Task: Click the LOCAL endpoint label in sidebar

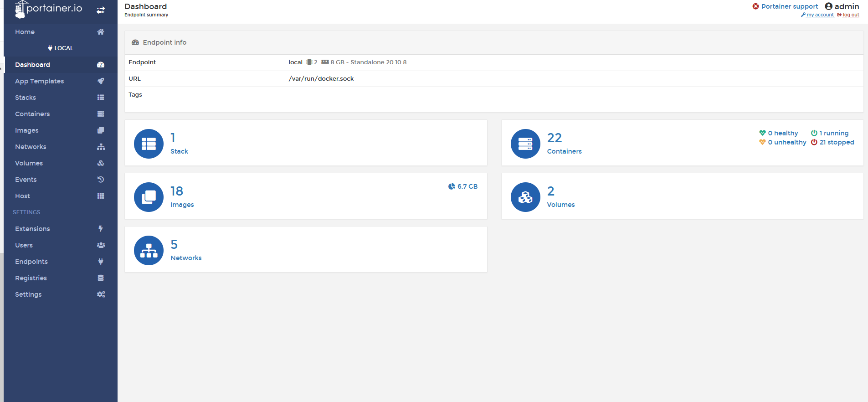Action: click(x=64, y=48)
